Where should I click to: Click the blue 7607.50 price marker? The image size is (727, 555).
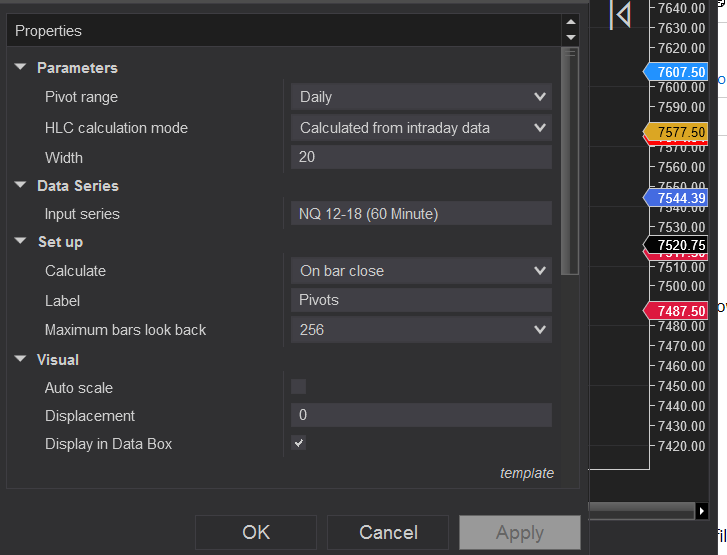pos(677,72)
